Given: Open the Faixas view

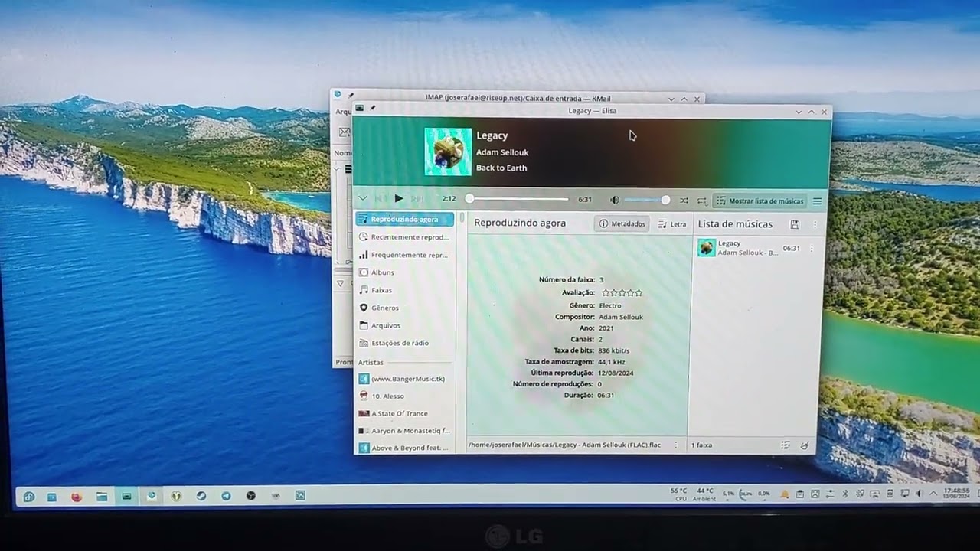Looking at the screenshot, I should tap(405, 290).
